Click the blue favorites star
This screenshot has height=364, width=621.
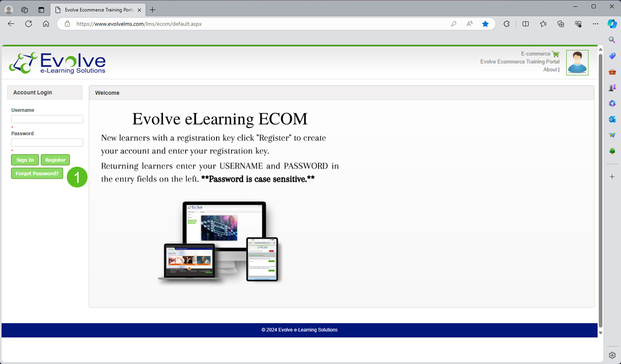(485, 23)
